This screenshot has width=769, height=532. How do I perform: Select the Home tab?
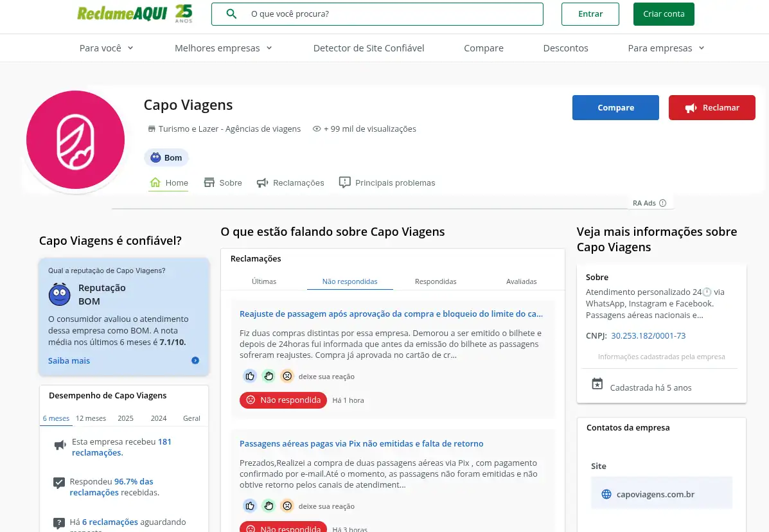[169, 182]
